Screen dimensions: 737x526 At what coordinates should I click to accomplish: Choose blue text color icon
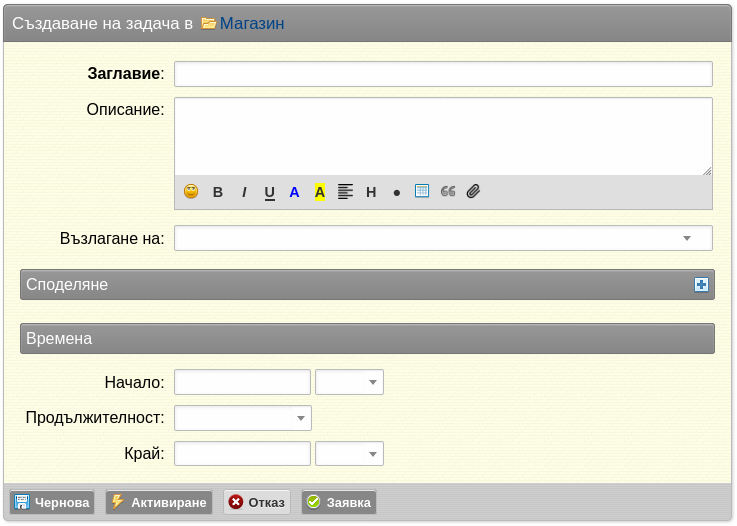[294, 192]
